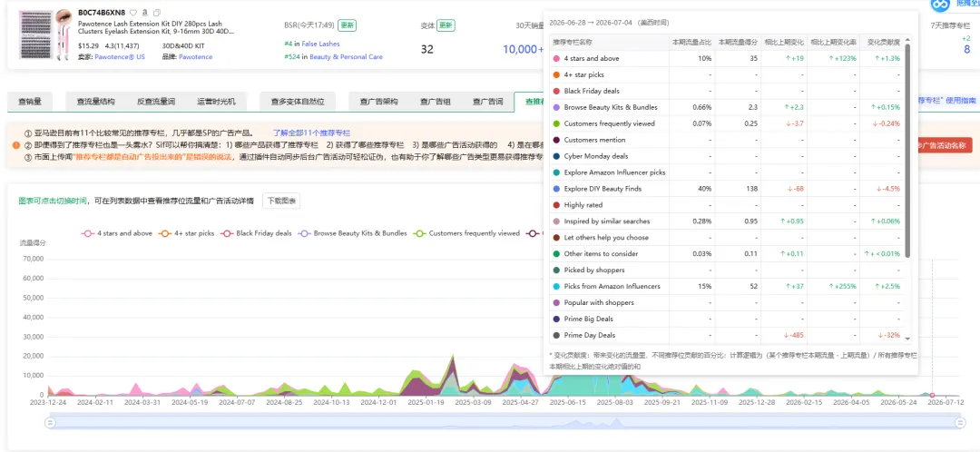980x452 pixels.
Task: Click the '+255%' change rate value
Action: tap(843, 286)
